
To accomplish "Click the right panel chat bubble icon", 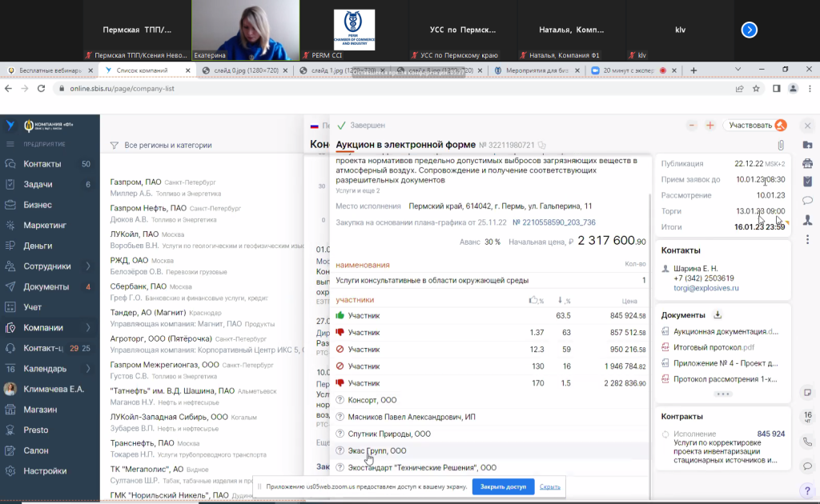I will (x=807, y=201).
